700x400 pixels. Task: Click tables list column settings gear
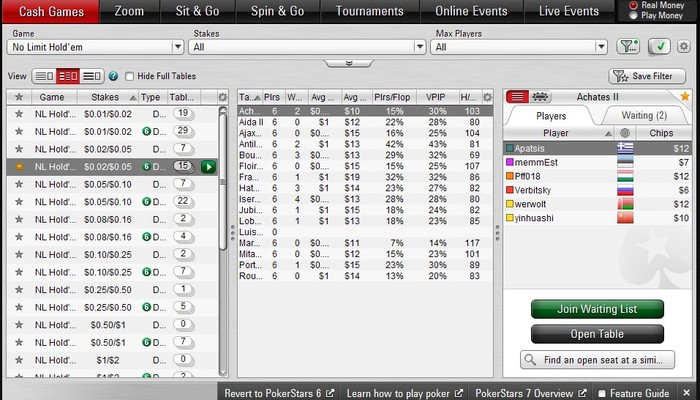click(x=488, y=97)
